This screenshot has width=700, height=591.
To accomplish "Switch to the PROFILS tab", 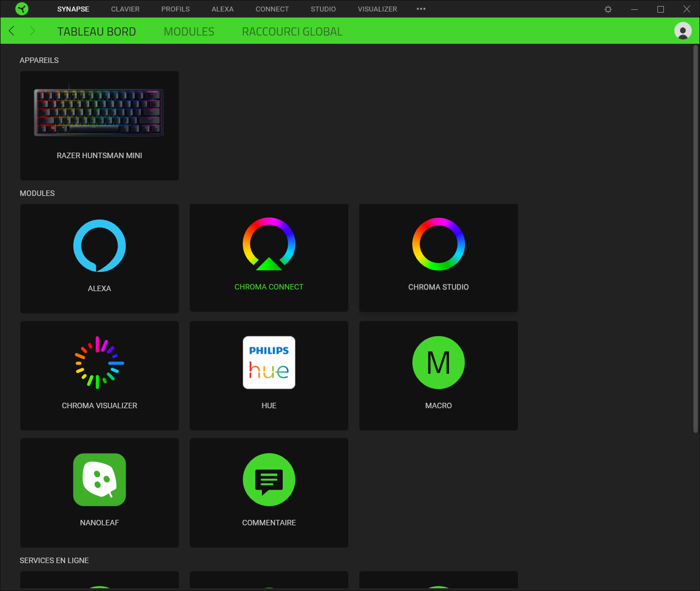I will [176, 9].
